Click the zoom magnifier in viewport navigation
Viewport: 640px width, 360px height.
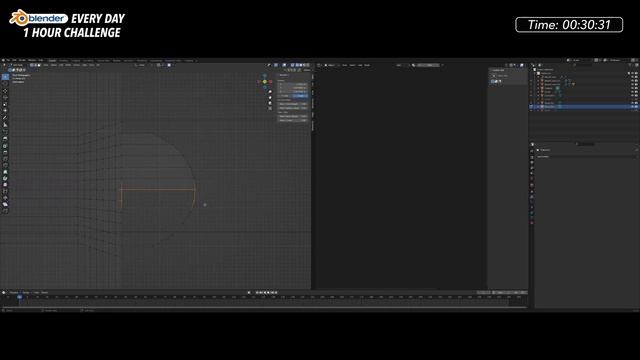[270, 92]
